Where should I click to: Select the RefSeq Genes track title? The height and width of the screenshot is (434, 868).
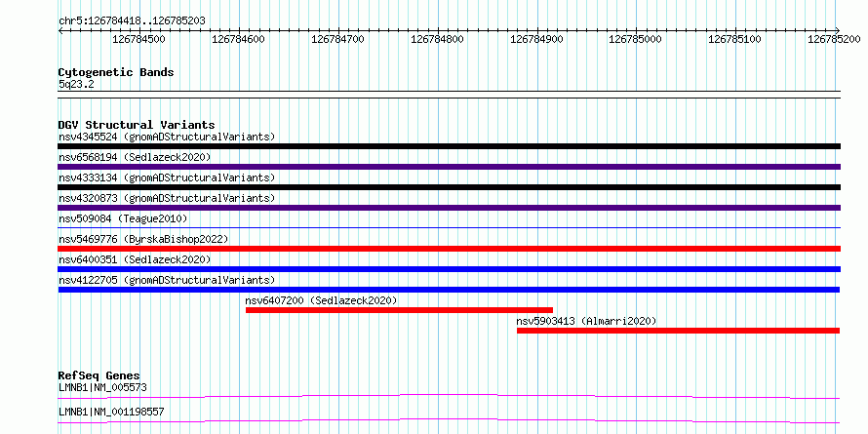[99, 376]
